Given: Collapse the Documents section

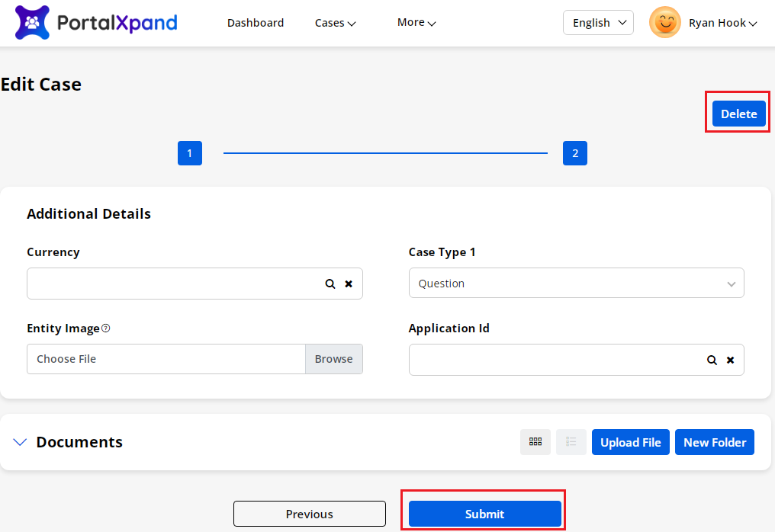Looking at the screenshot, I should coord(21,442).
